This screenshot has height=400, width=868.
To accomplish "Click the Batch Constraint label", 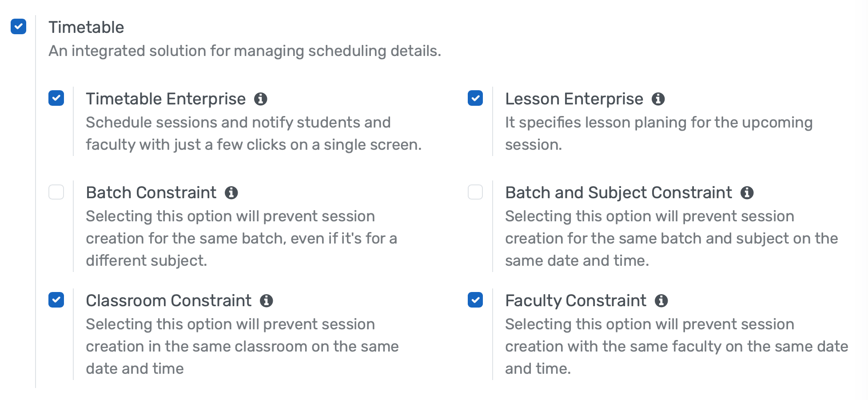I will [x=151, y=193].
